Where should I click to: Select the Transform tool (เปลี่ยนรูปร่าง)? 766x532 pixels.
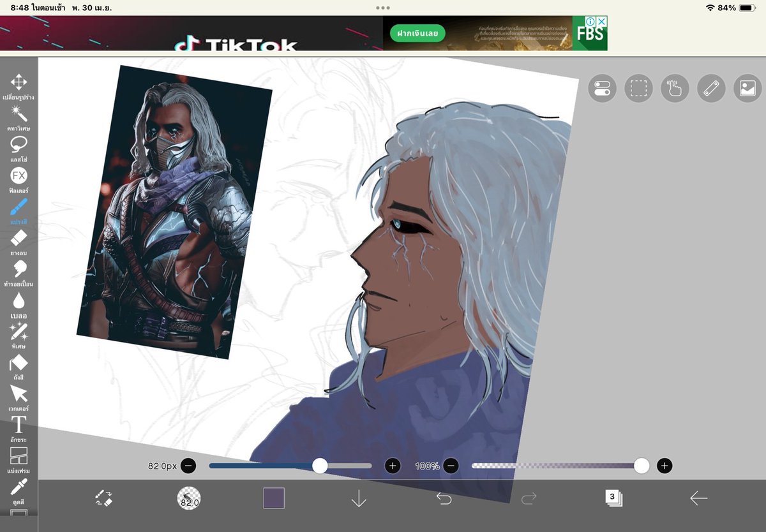click(x=19, y=86)
